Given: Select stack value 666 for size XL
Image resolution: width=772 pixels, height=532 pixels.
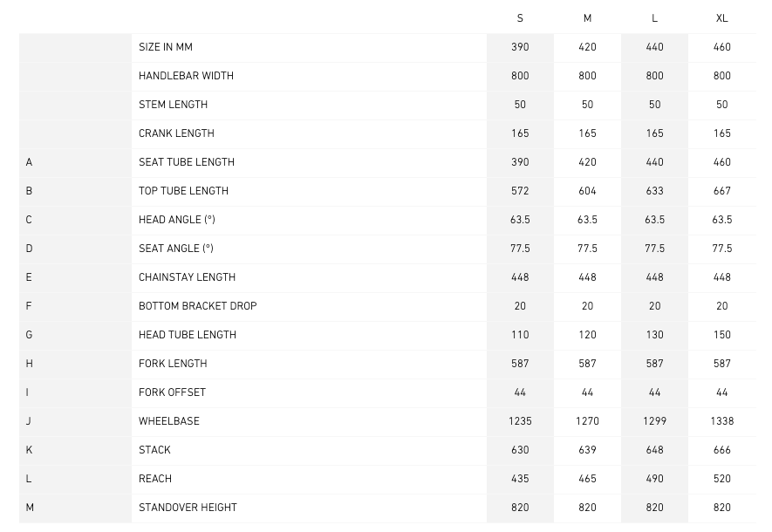Looking at the screenshot, I should (721, 450).
